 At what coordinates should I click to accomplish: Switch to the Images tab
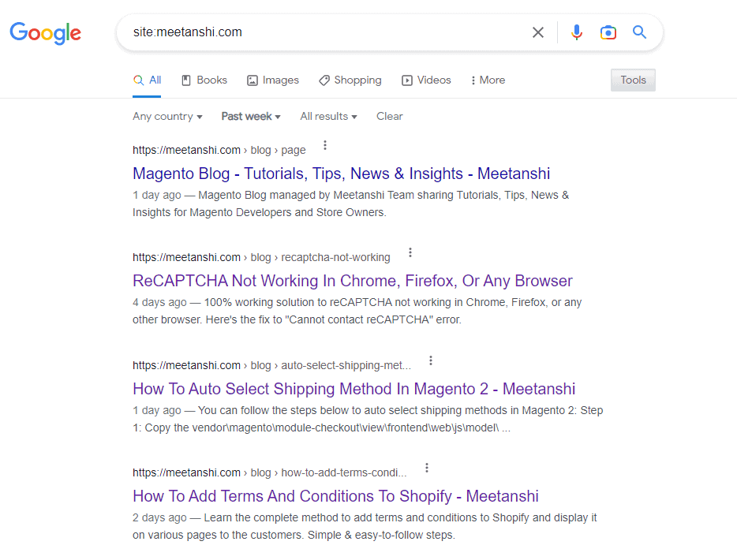tap(273, 80)
